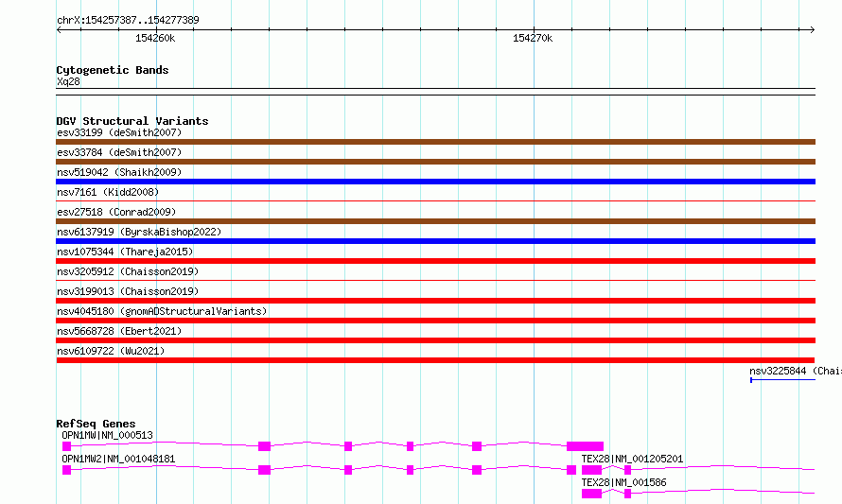
Task: Select the nsv4045180 red variant bar
Action: click(435, 321)
